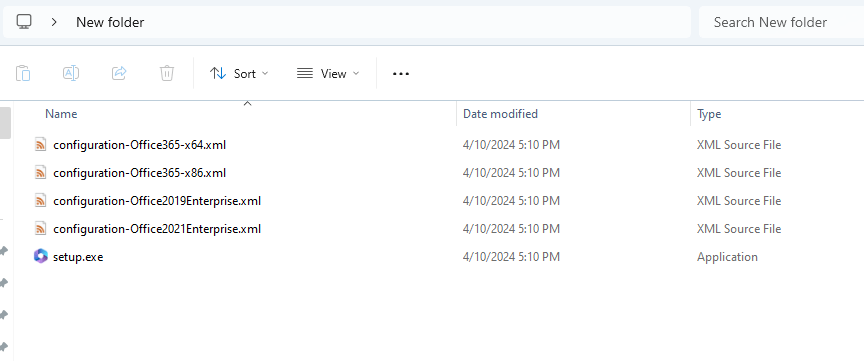
Task: Sort by the Name column header
Action: coord(61,114)
